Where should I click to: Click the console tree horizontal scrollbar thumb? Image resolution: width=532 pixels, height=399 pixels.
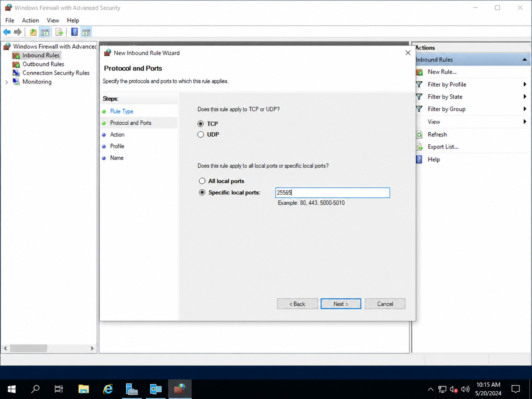pyautogui.click(x=29, y=348)
